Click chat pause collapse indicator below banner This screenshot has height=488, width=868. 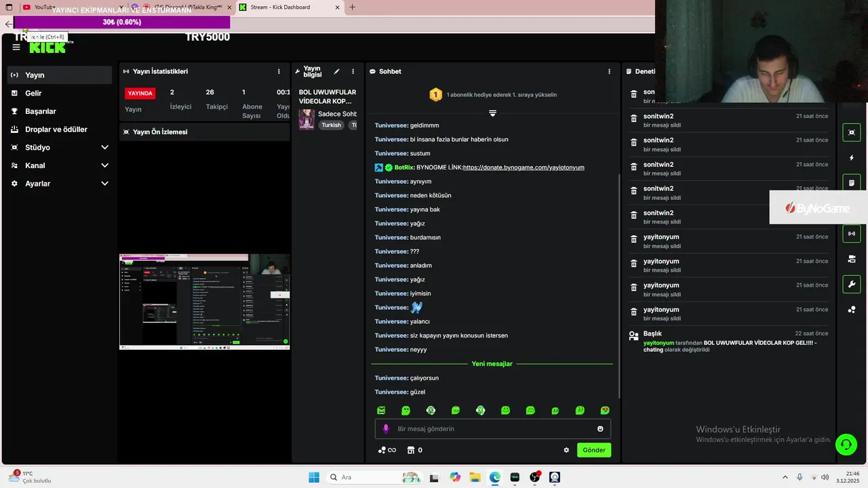[492, 113]
